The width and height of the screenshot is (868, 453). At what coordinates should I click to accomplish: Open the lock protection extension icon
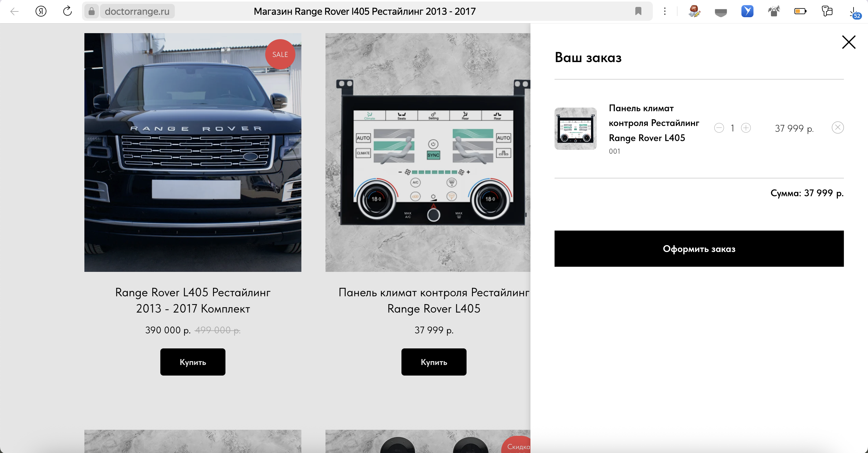tap(774, 11)
